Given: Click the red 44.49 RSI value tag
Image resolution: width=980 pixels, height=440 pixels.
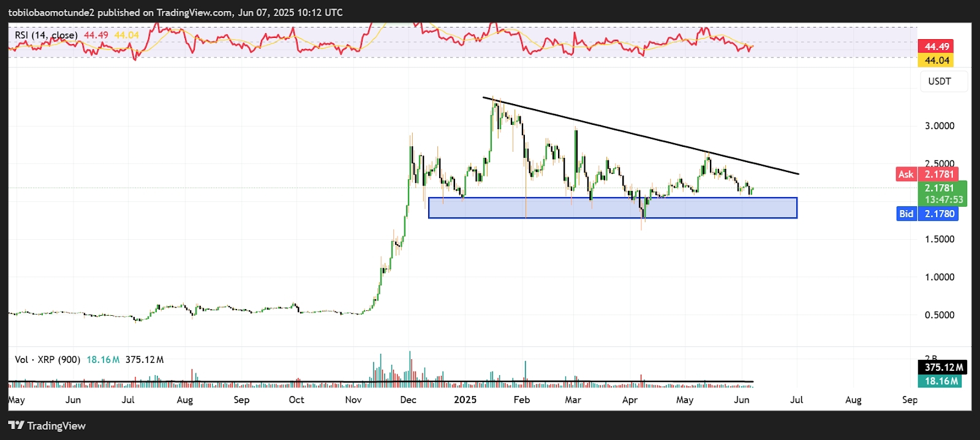Looking at the screenshot, I should pos(936,47).
